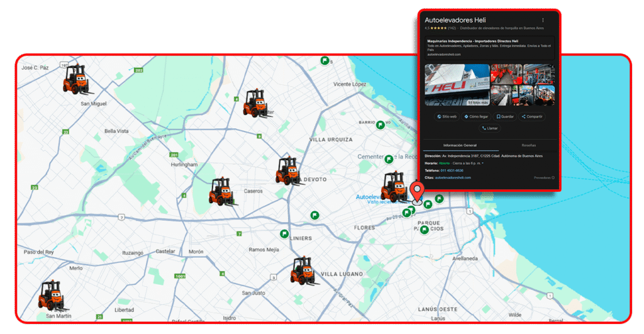Image resolution: width=644 pixels, height=334 pixels.
Task: Click the Morón map label
Action: tap(196, 252)
